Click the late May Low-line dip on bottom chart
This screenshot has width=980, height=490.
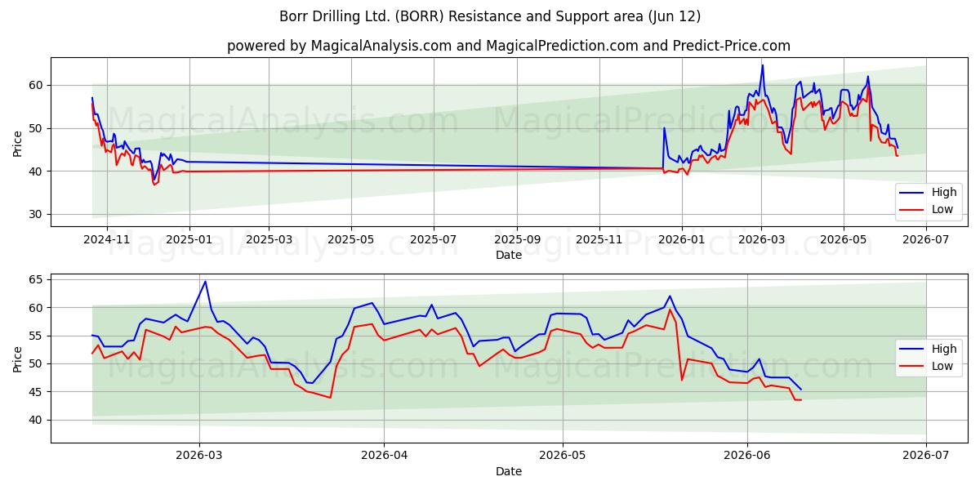click(682, 380)
